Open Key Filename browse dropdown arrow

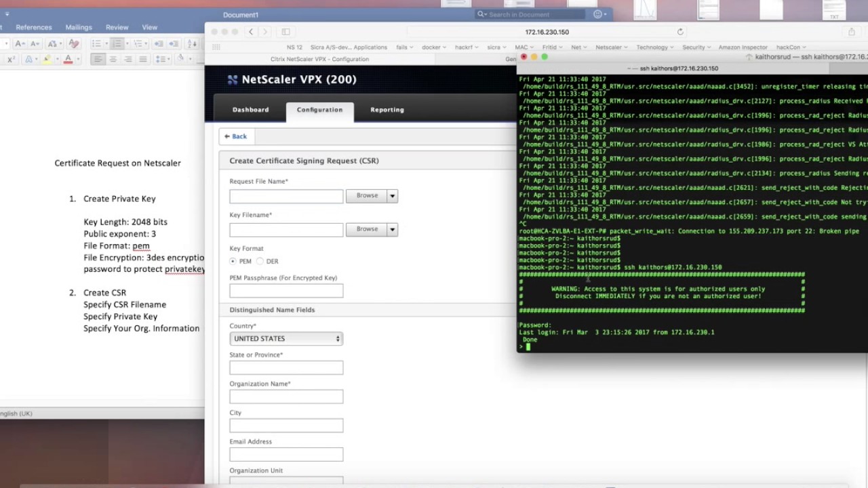[x=392, y=229]
